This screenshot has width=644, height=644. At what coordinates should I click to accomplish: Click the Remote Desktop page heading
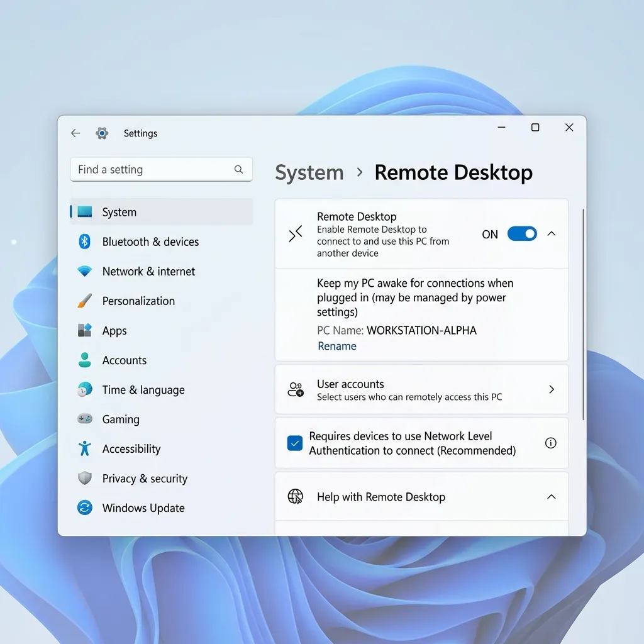pos(453,172)
